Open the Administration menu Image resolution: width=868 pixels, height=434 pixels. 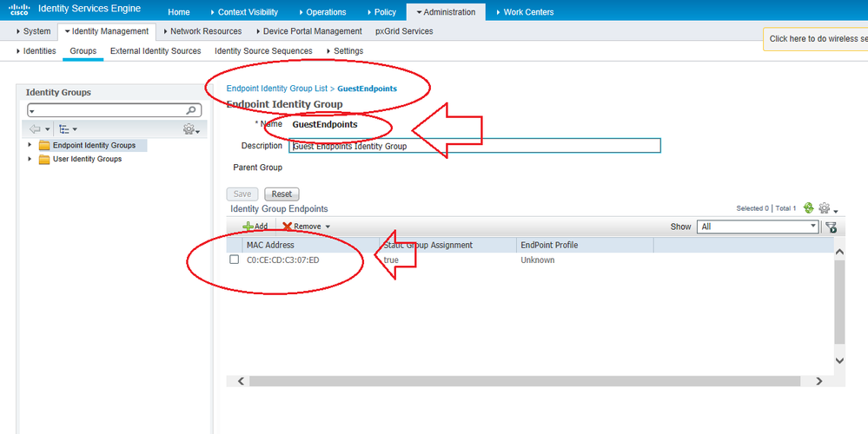click(446, 11)
